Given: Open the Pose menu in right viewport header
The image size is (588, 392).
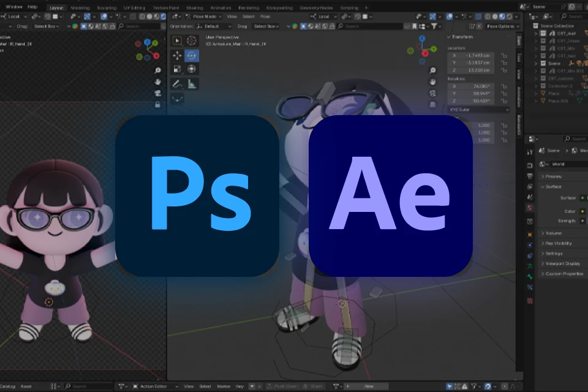Looking at the screenshot, I should 265,17.
